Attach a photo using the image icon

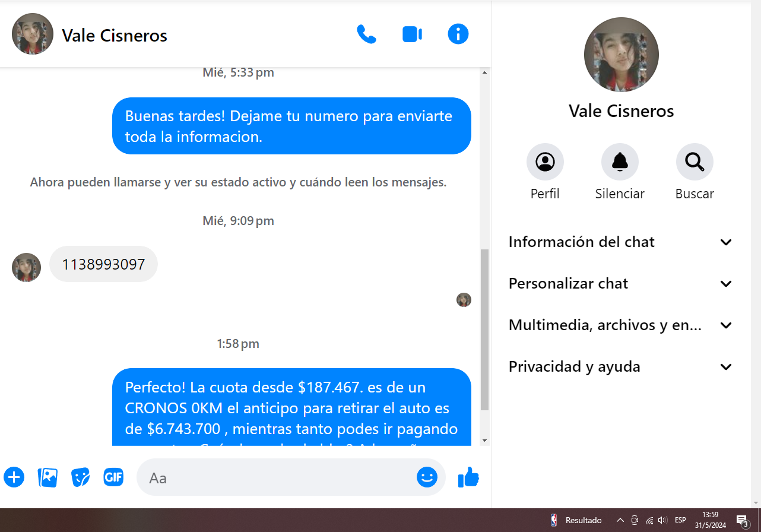(47, 477)
